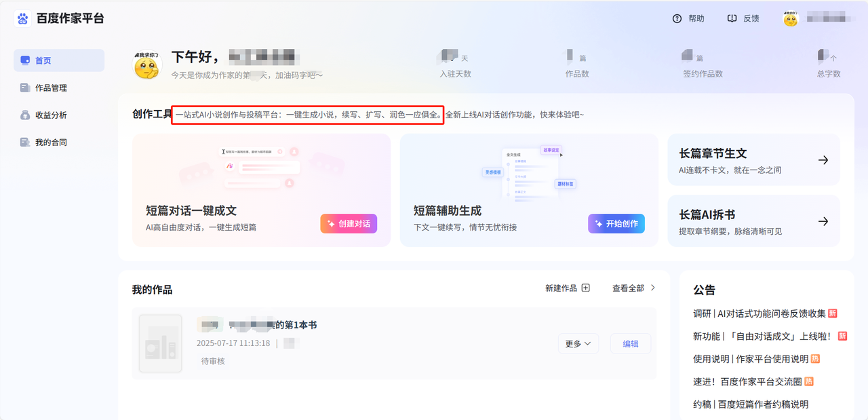Open user avatar in top-right header
The height and width of the screenshot is (420, 868).
pyautogui.click(x=791, y=18)
